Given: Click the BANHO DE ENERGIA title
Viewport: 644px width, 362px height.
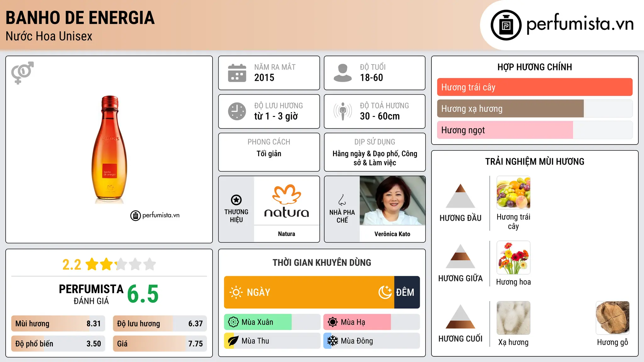Looking at the screenshot, I should [80, 18].
